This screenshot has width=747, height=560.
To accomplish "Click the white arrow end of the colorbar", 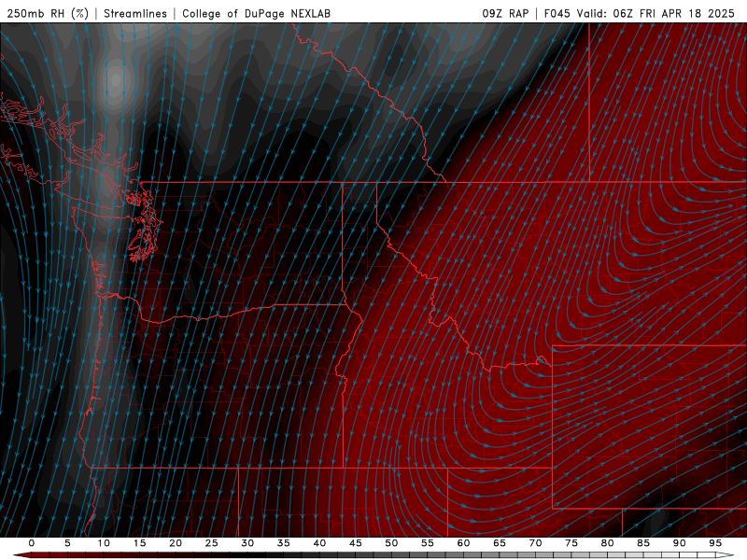I will (726, 555).
